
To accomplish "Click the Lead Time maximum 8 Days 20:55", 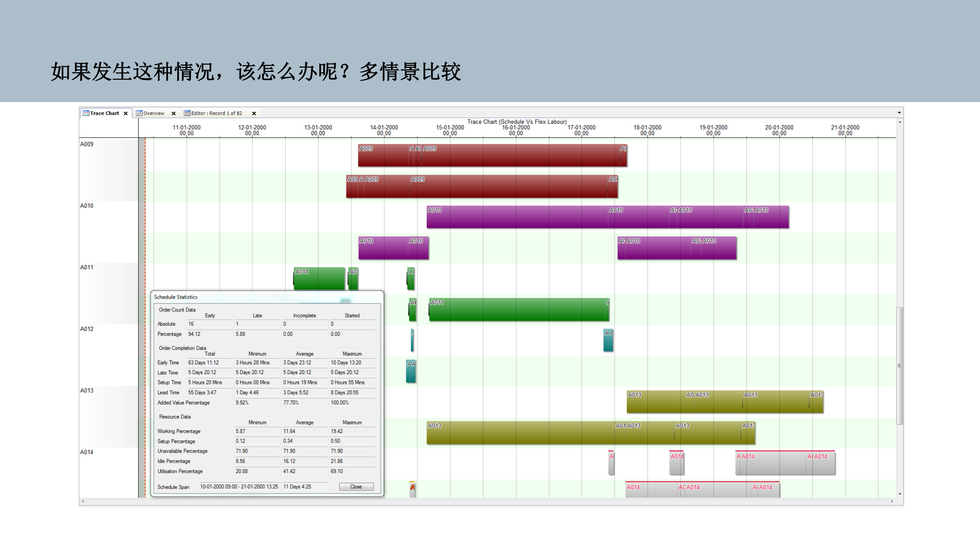I will [x=352, y=392].
